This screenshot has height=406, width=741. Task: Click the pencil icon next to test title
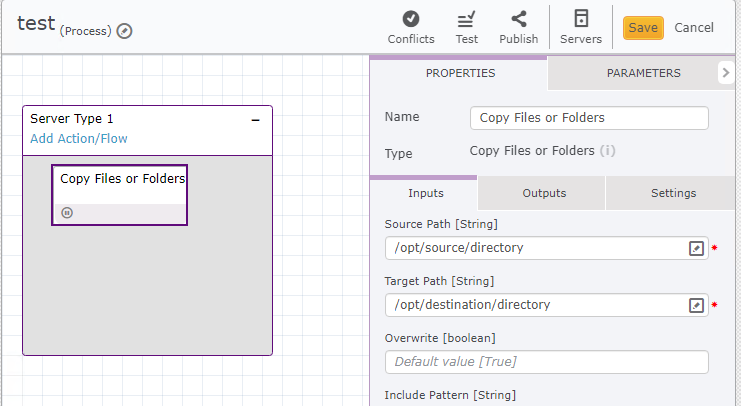click(125, 31)
